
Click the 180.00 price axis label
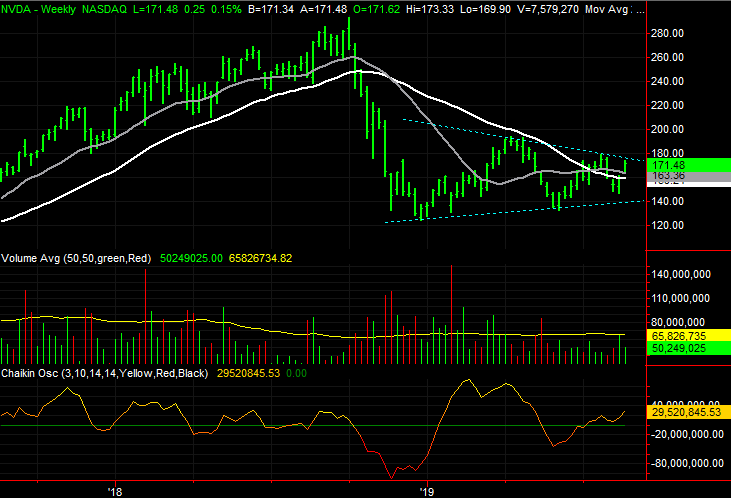667,153
